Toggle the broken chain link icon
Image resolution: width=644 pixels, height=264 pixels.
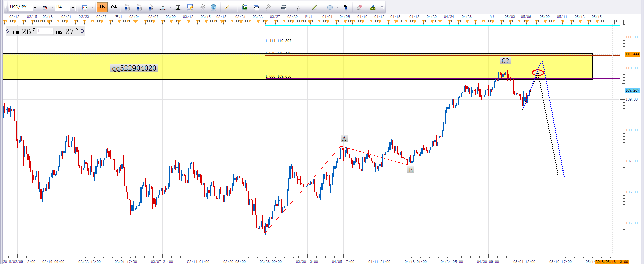(x=45, y=7)
